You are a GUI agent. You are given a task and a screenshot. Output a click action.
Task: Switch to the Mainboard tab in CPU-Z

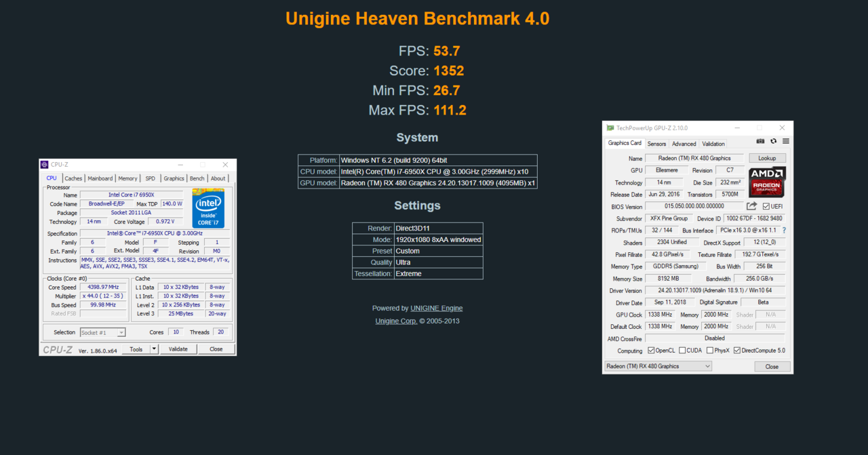[x=100, y=178]
